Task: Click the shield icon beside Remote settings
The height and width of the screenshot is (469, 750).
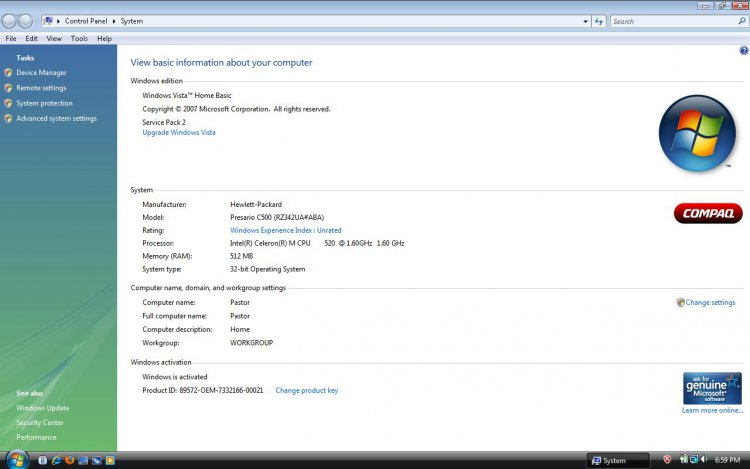Action: coord(8,88)
